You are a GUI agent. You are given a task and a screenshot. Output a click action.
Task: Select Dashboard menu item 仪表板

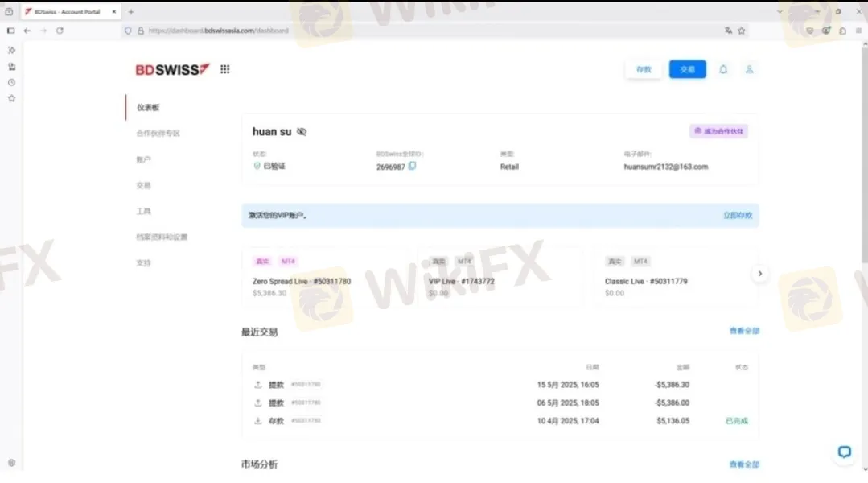tap(148, 107)
